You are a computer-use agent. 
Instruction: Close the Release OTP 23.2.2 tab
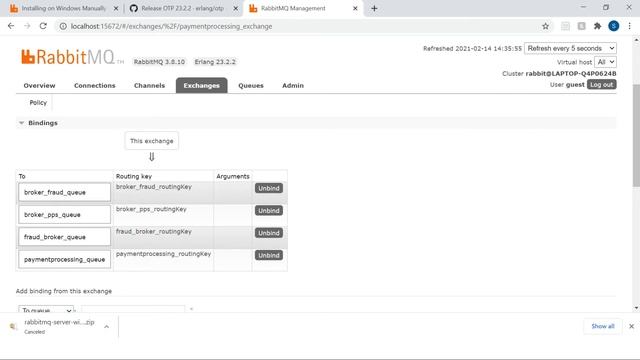pos(236,8)
